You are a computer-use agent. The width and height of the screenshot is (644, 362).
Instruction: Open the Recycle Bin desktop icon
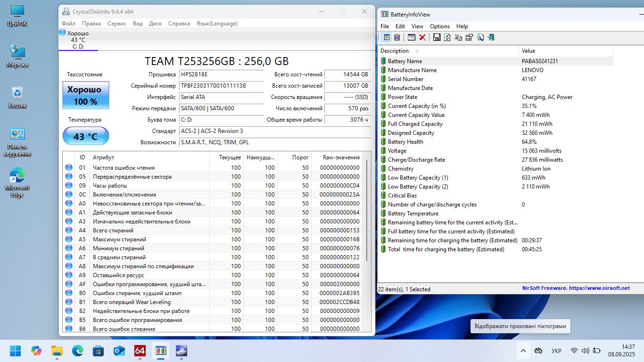17,97
